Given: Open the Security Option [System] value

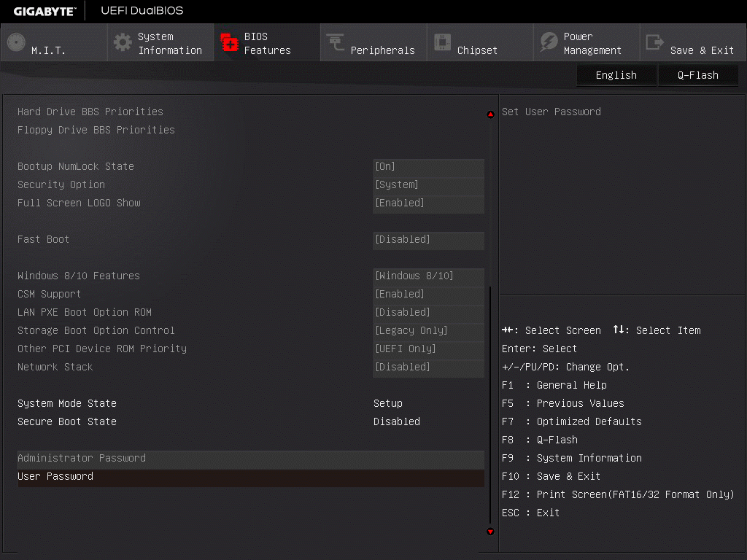Looking at the screenshot, I should pos(429,184).
